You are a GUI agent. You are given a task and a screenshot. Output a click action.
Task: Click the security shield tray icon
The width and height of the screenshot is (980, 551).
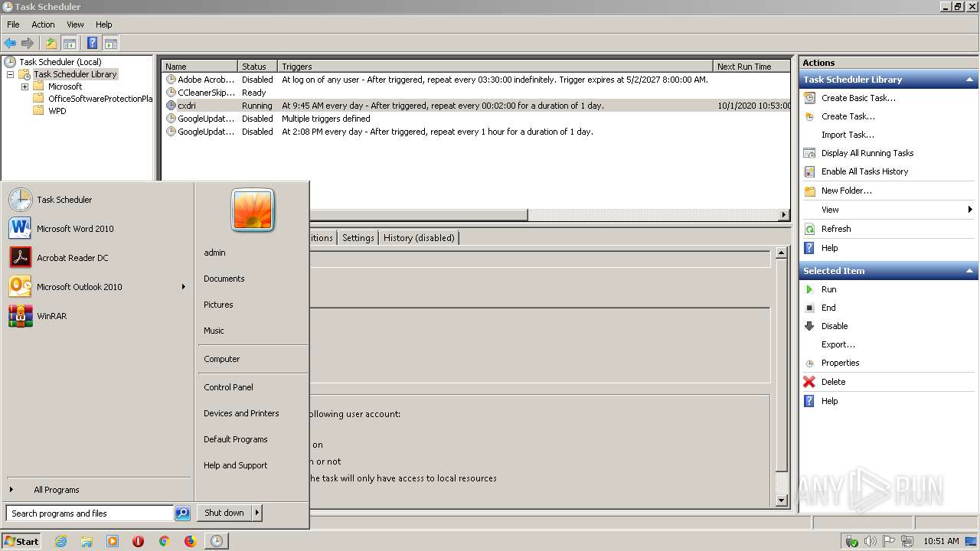851,541
